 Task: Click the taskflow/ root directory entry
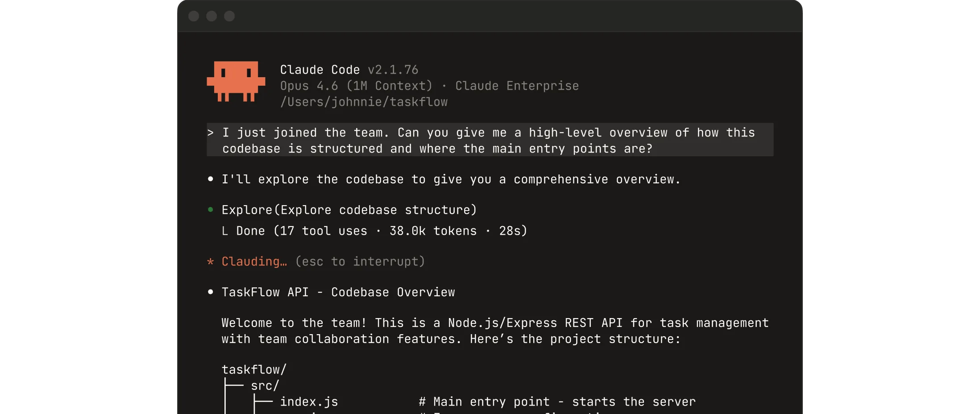[x=254, y=370]
